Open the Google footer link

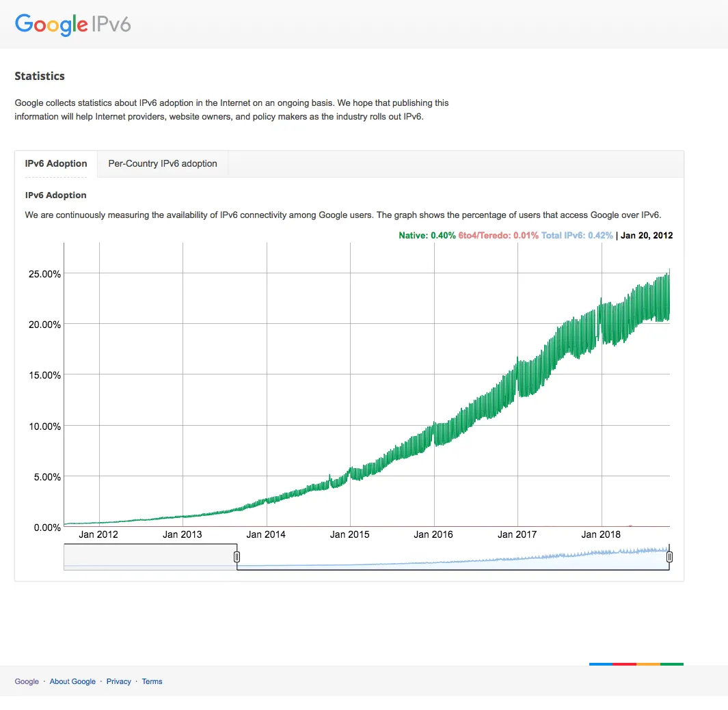coord(27,681)
